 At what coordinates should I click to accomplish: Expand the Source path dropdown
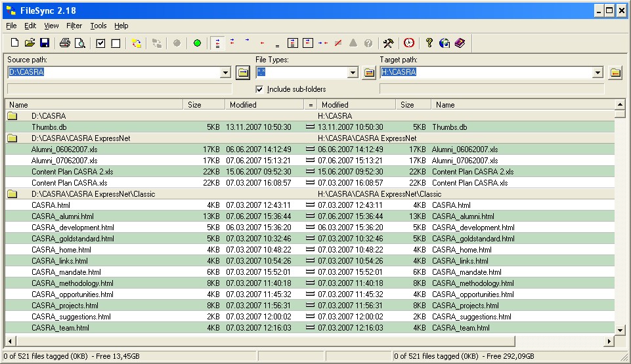tap(226, 73)
